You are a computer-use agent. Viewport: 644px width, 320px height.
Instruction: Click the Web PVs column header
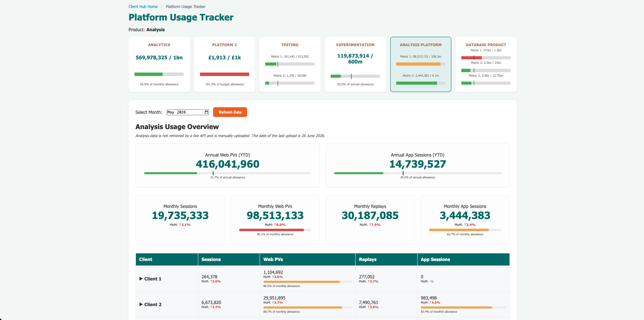307,259
